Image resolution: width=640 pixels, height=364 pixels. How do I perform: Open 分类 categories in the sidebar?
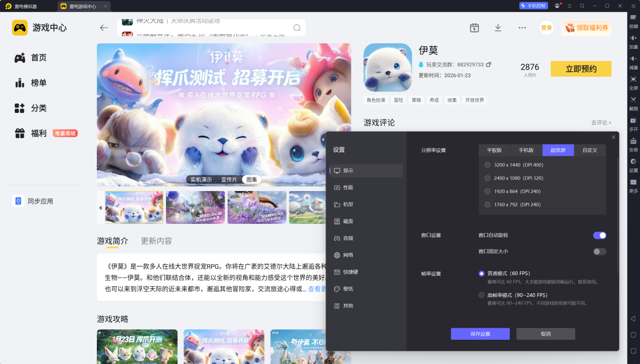pyautogui.click(x=30, y=108)
